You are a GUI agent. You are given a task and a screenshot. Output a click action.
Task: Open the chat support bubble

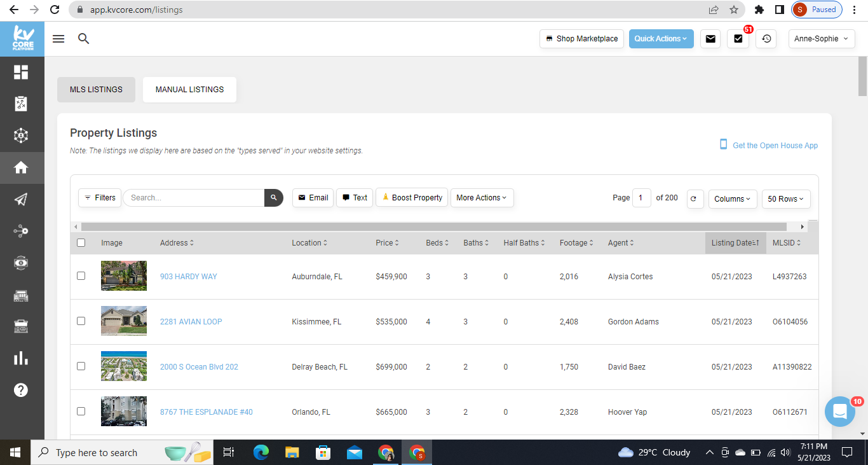click(x=840, y=411)
